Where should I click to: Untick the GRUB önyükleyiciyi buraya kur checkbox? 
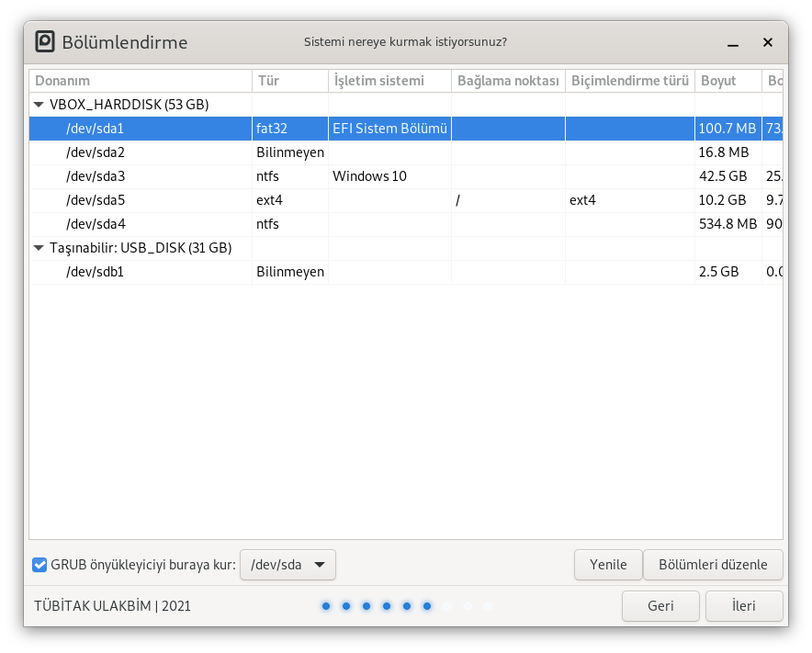coord(39,565)
